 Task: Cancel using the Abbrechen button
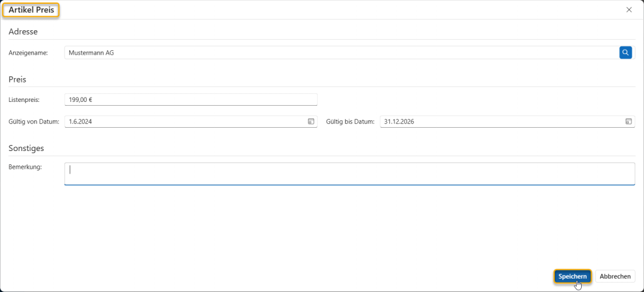(x=615, y=276)
